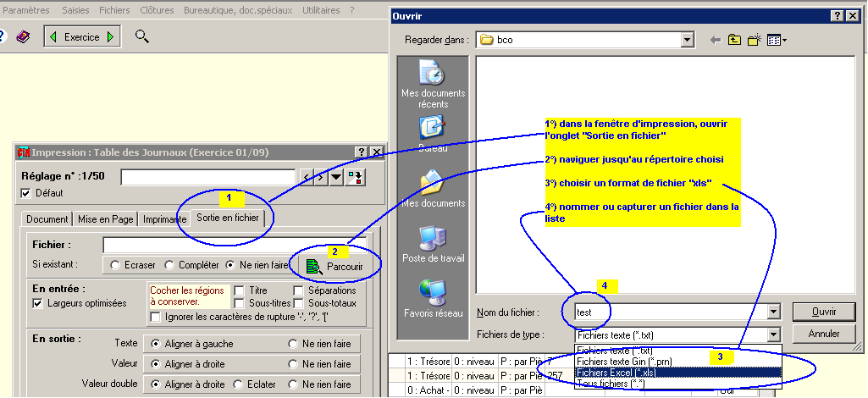Switch to the Document tab

(x=47, y=219)
